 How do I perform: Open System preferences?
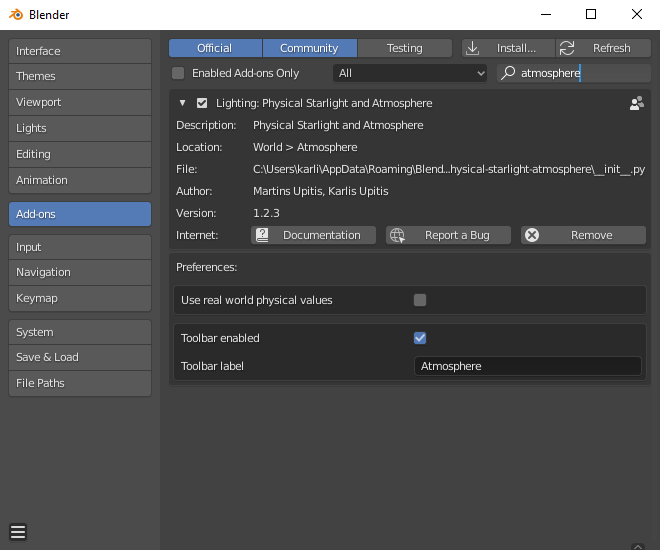(x=80, y=332)
